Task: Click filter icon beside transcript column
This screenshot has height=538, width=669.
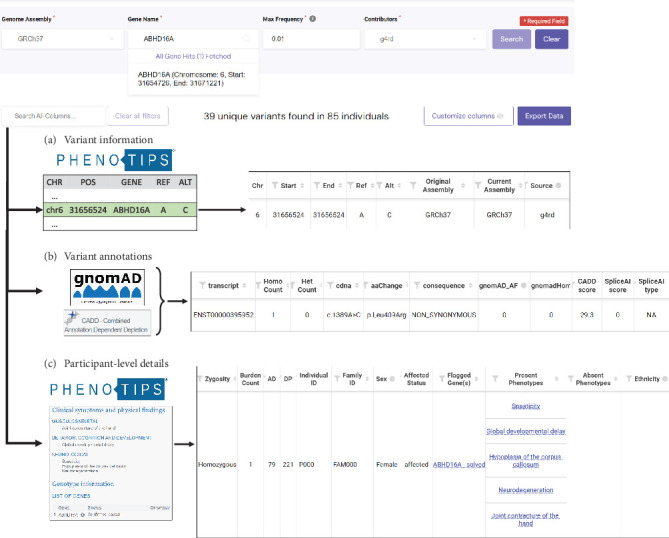Action: [x=202, y=285]
